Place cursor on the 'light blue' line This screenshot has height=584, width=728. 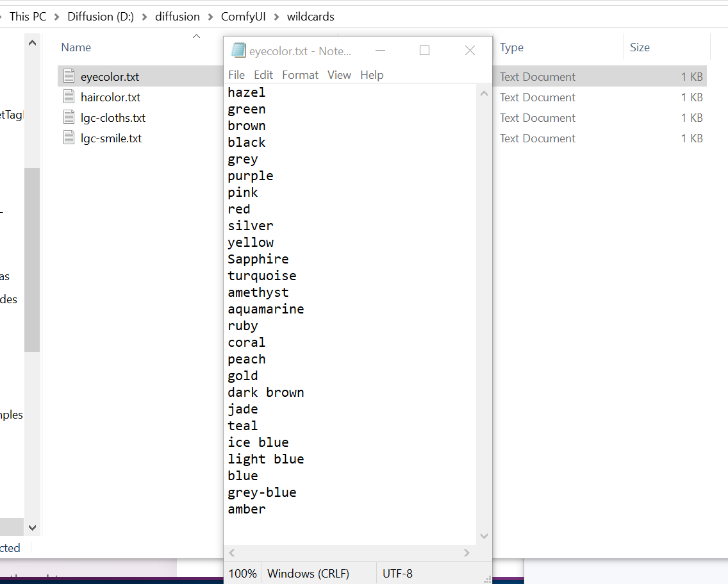265,459
